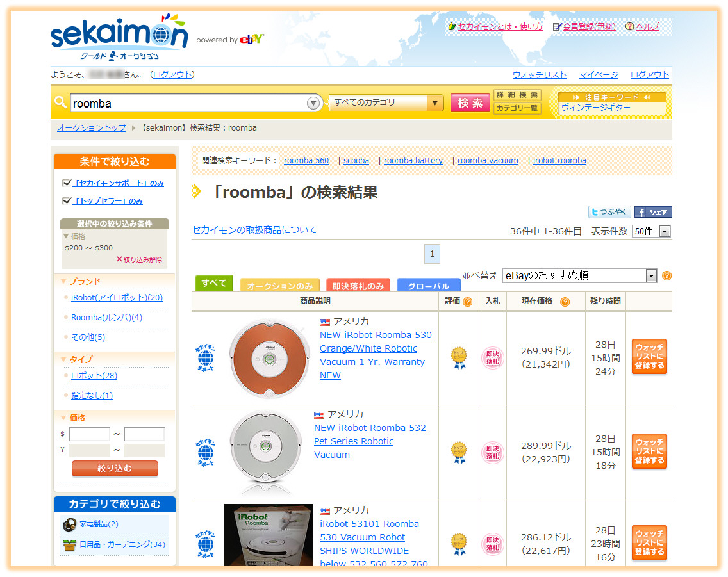Image resolution: width=728 pixels, height=577 pixels.
Task: Click the Facebook シェア button
Action: pyautogui.click(x=653, y=212)
